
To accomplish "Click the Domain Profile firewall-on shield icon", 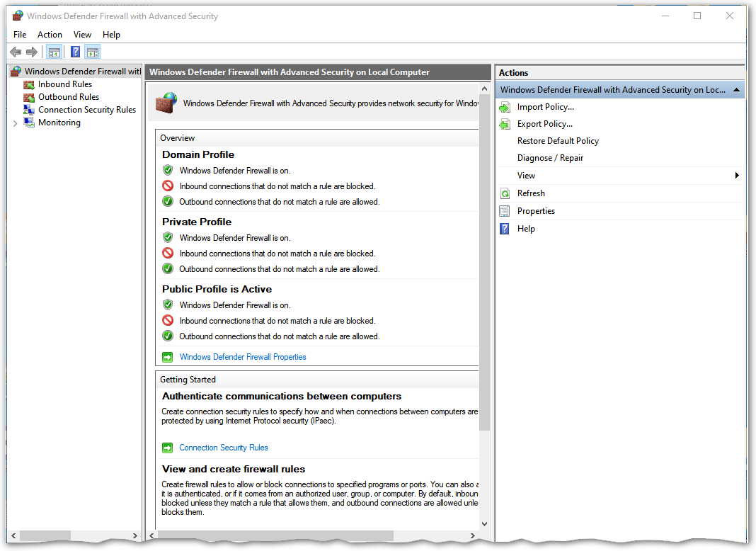I will tap(168, 170).
